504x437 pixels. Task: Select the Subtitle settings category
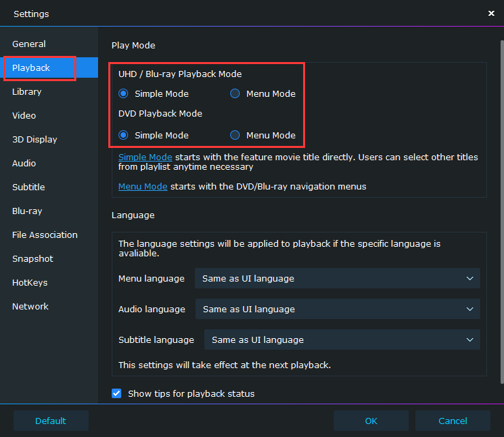(x=29, y=187)
